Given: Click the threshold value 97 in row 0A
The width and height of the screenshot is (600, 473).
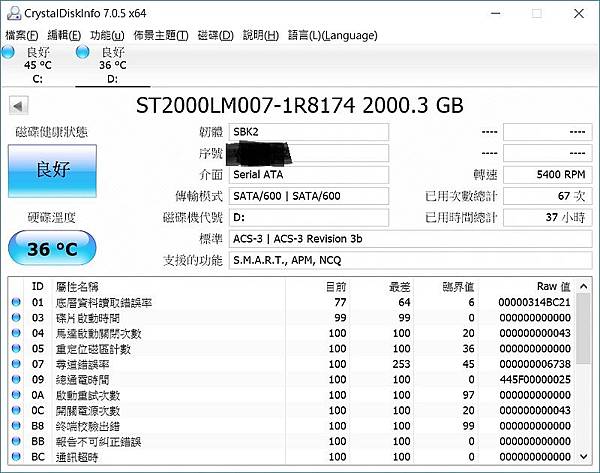Looking at the screenshot, I should pyautogui.click(x=468, y=395).
